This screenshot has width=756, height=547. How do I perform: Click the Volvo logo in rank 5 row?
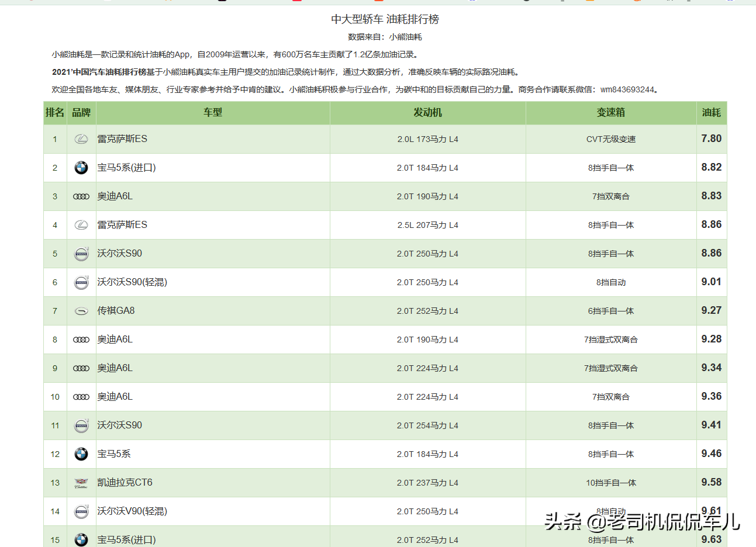[x=81, y=254]
